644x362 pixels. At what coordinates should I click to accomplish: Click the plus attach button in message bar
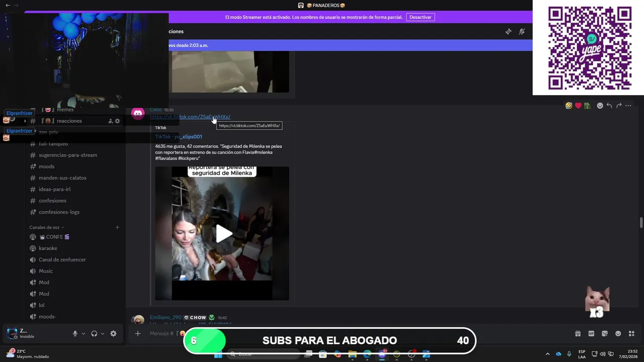(137, 333)
